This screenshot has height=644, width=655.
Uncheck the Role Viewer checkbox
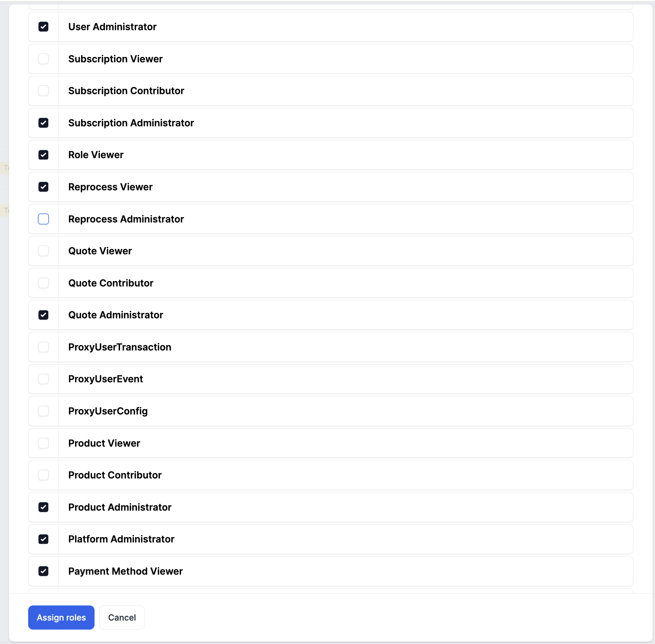click(43, 155)
